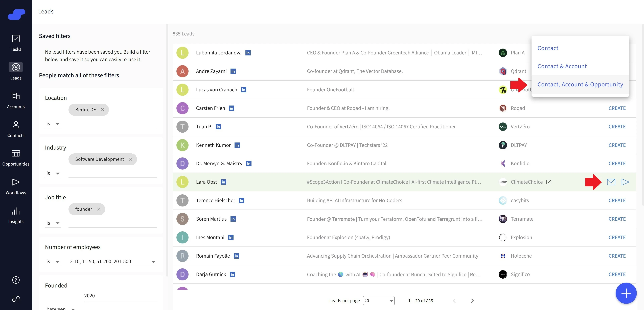Click the blue plus floating button
The height and width of the screenshot is (310, 644).
[626, 293]
